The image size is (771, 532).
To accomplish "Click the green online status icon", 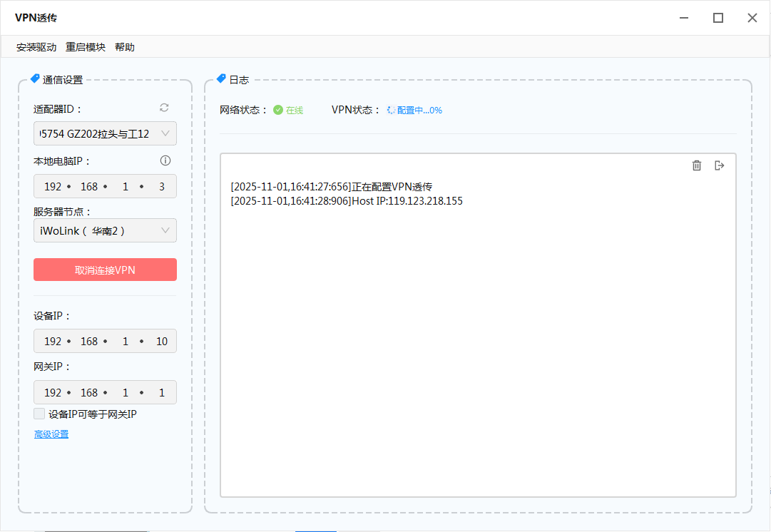I will click(278, 111).
